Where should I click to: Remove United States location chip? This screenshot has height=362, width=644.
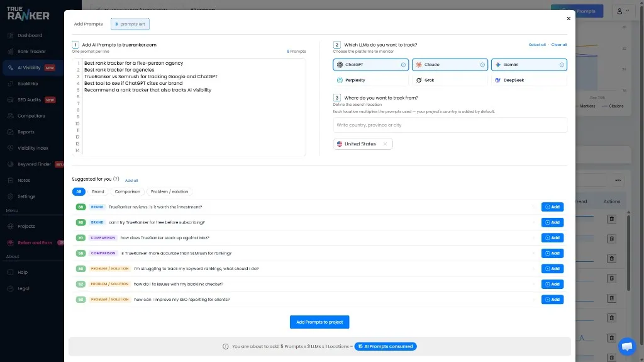[x=385, y=144]
